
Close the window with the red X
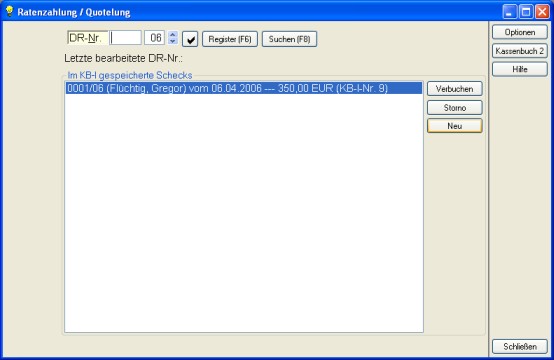coord(542,12)
